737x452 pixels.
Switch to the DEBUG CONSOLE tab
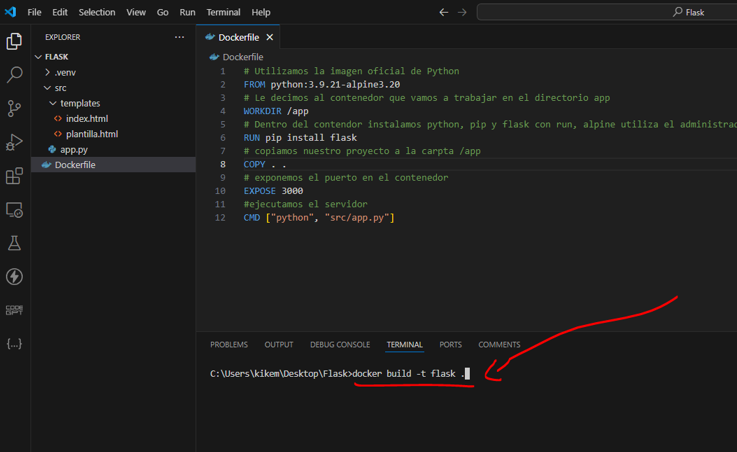[340, 344]
